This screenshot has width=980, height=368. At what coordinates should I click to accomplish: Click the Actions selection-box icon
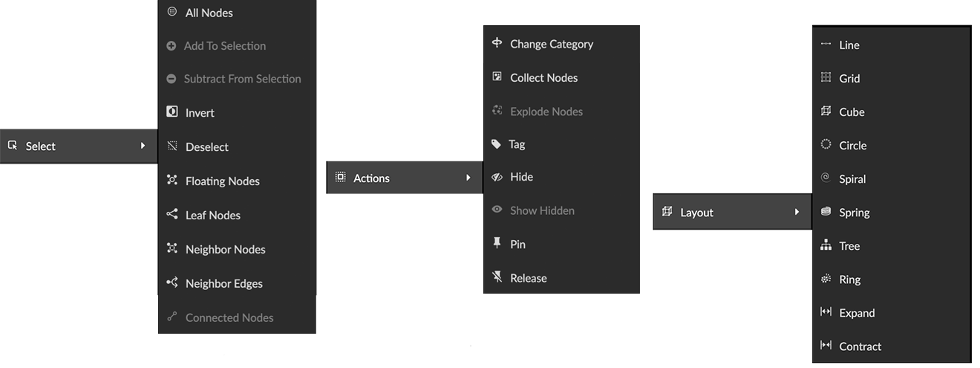(340, 177)
